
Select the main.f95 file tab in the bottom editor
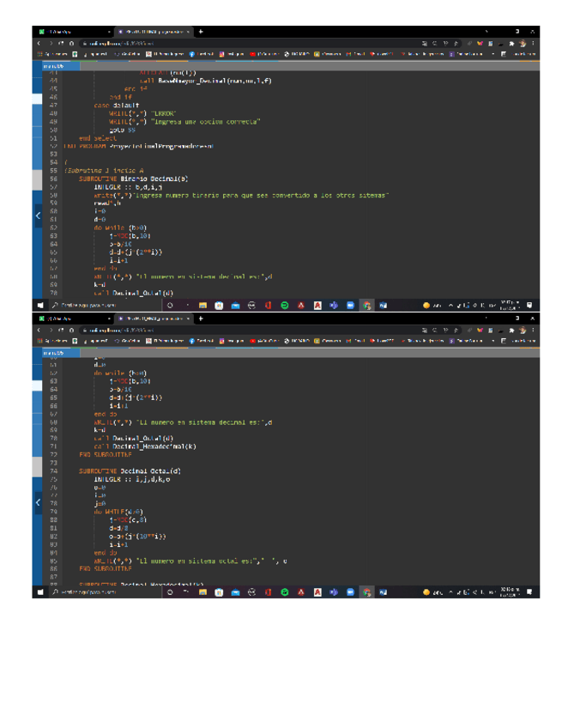pyautogui.click(x=52, y=351)
